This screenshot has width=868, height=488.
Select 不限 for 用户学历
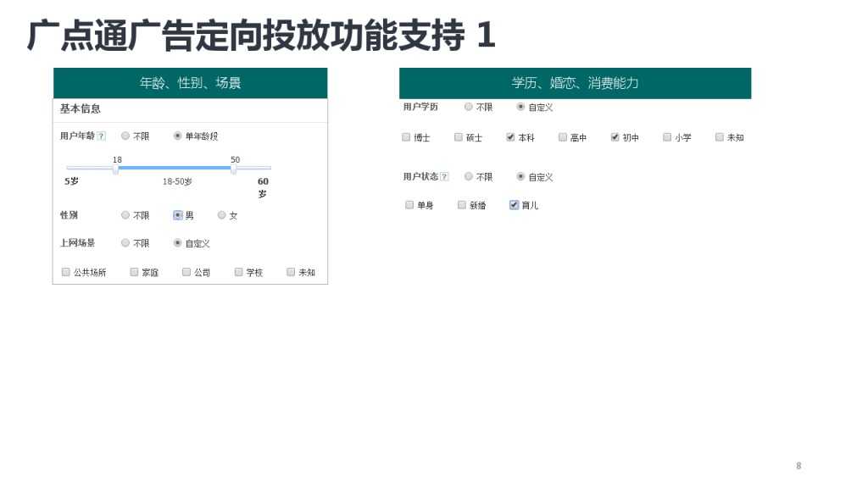pos(469,107)
